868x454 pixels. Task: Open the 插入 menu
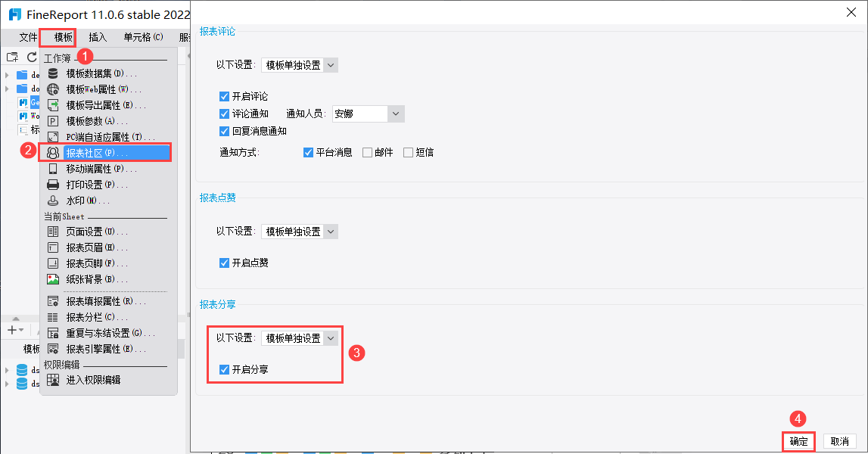98,37
